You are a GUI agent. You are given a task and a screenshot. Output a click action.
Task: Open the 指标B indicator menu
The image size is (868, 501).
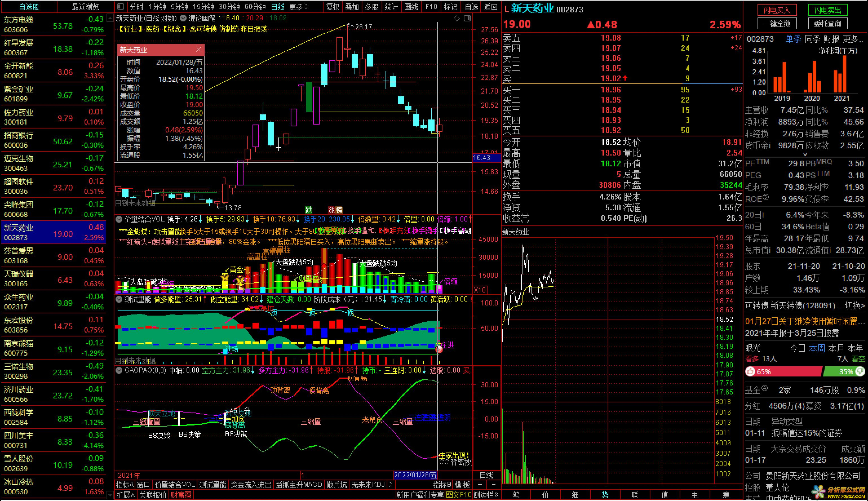pyautogui.click(x=442, y=485)
